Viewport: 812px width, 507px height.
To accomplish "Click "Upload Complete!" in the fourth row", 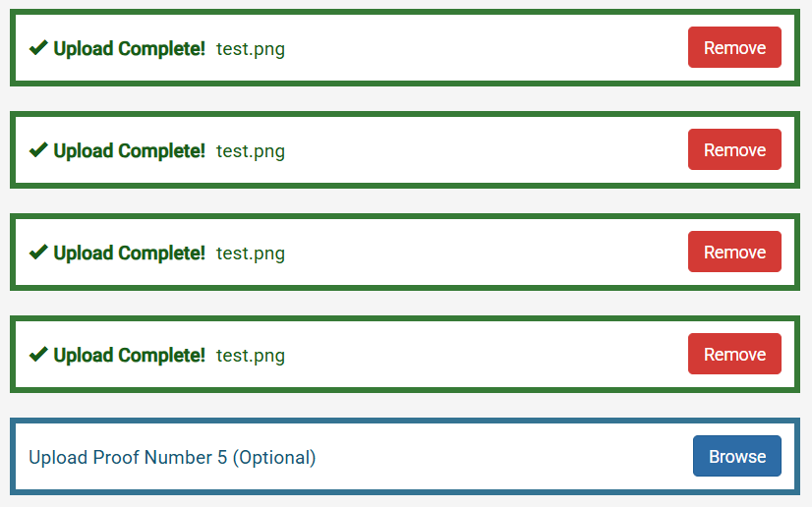I will (129, 355).
